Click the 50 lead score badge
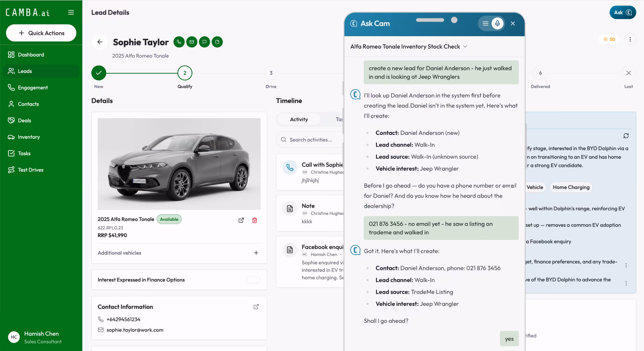The height and width of the screenshot is (351, 644). [609, 39]
